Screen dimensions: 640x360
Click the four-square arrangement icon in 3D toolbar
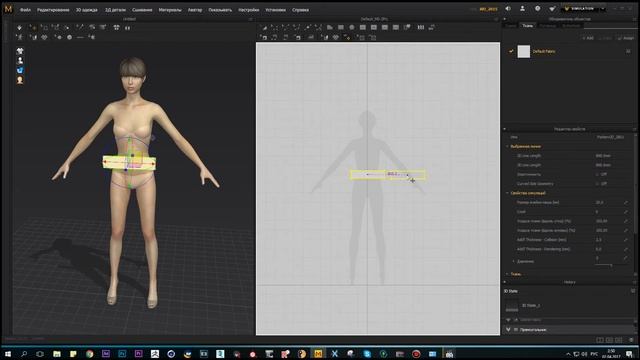coord(116,28)
